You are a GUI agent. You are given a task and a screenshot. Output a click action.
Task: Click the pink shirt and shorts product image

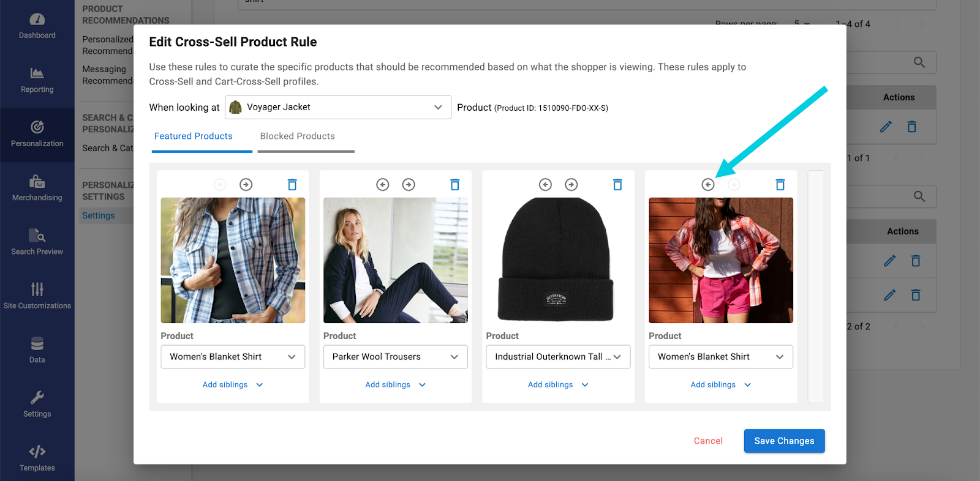tap(721, 260)
